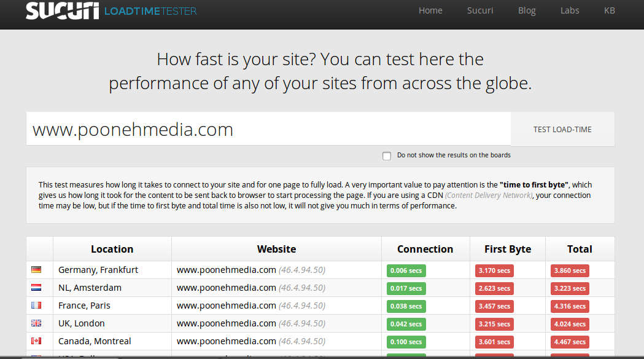The width and height of the screenshot is (644, 359).
Task: Select the 'Canada, Montreal' location cell
Action: point(112,341)
